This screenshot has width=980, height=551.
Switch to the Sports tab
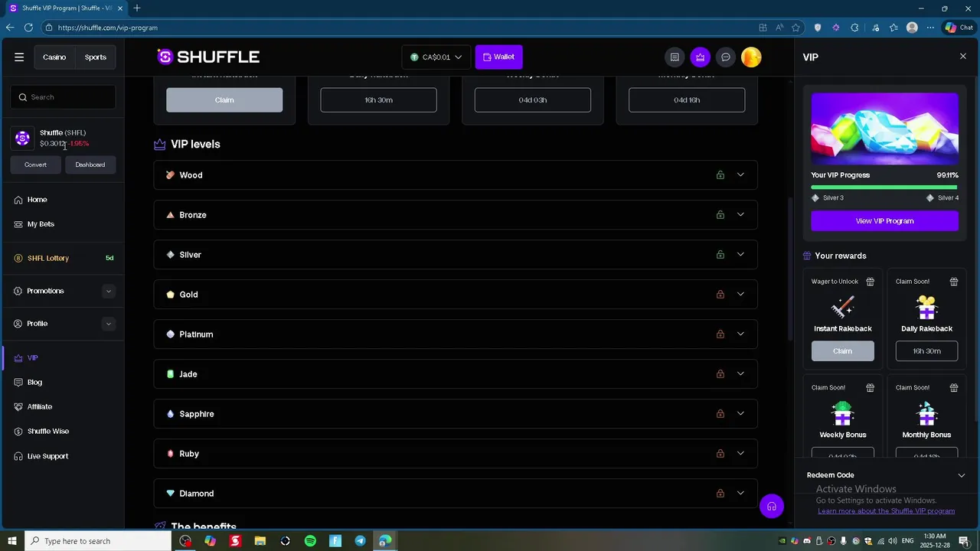[x=96, y=57]
